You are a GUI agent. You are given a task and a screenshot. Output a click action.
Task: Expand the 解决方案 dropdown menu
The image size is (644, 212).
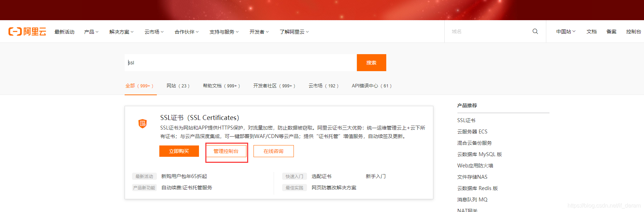[x=121, y=32]
